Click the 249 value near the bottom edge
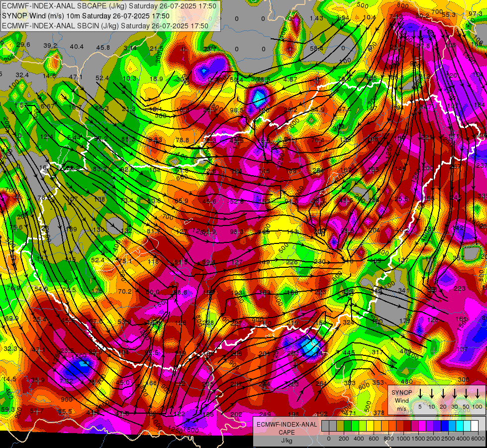Screen dimensions: 487x448 pos(265,414)
